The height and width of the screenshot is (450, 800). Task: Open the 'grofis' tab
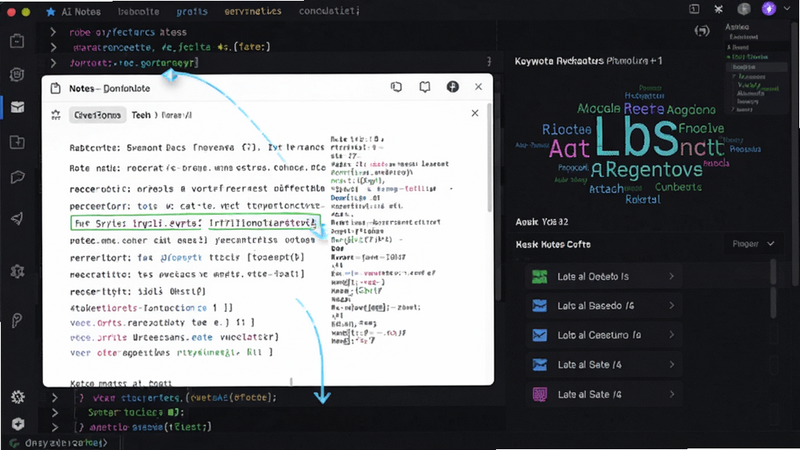(x=192, y=11)
